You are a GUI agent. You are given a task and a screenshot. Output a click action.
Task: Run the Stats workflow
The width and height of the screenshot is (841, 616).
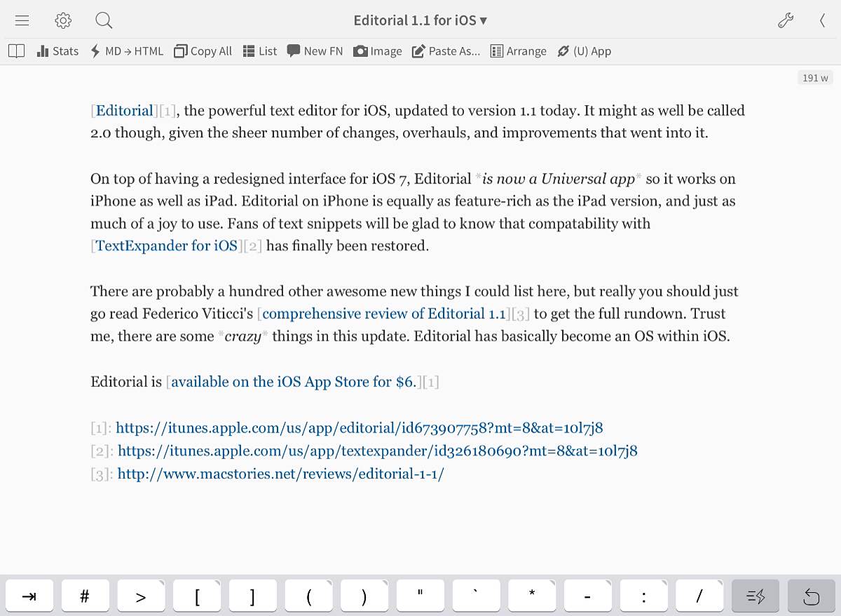(57, 50)
